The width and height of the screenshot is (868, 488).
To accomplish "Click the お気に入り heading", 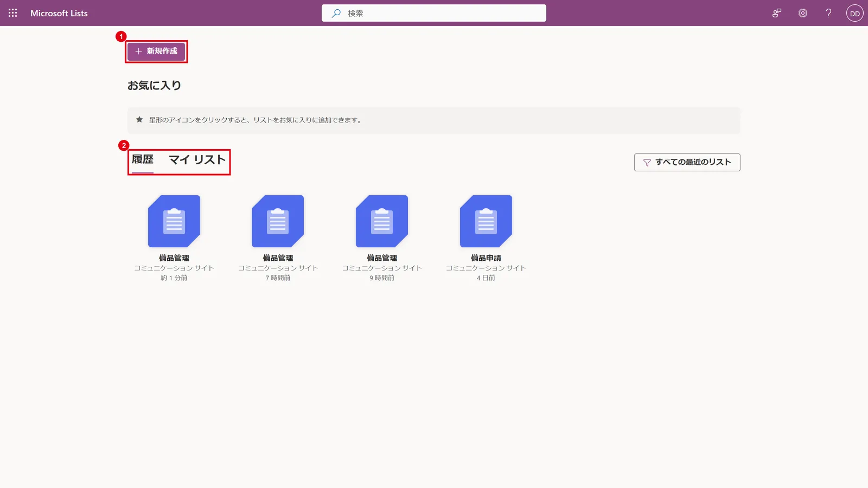I will (x=155, y=85).
